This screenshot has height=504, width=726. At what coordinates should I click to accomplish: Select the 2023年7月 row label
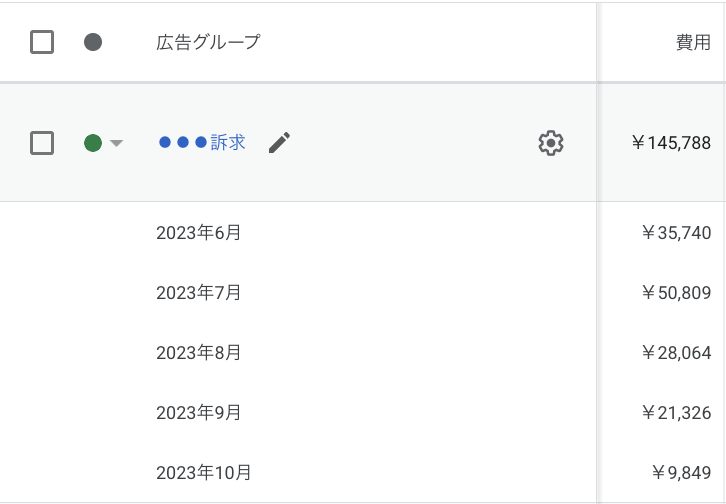pyautogui.click(x=198, y=293)
